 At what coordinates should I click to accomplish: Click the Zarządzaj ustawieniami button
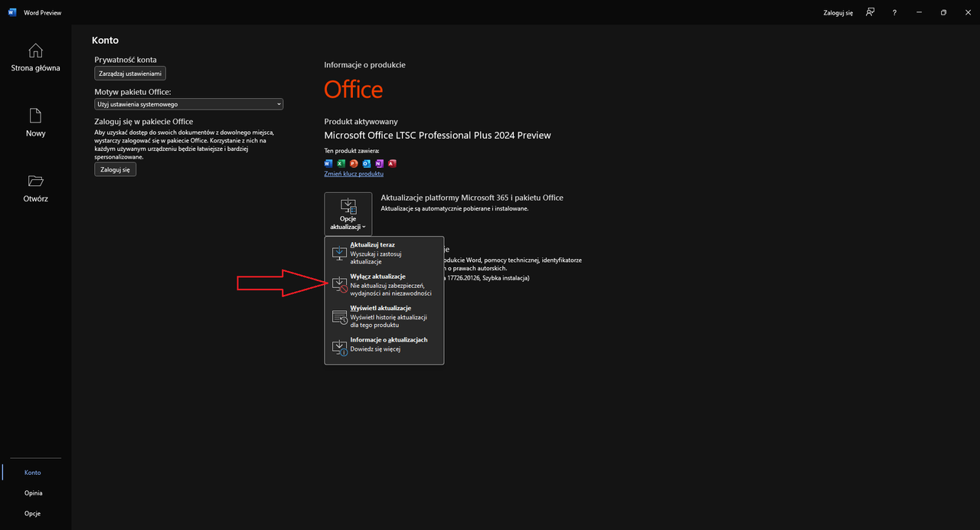130,74
